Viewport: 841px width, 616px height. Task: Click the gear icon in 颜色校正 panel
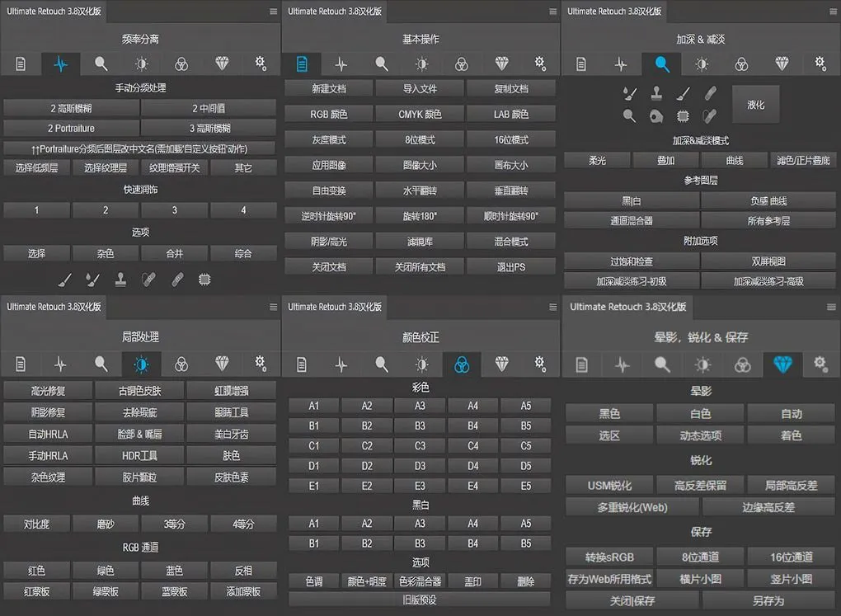click(540, 363)
